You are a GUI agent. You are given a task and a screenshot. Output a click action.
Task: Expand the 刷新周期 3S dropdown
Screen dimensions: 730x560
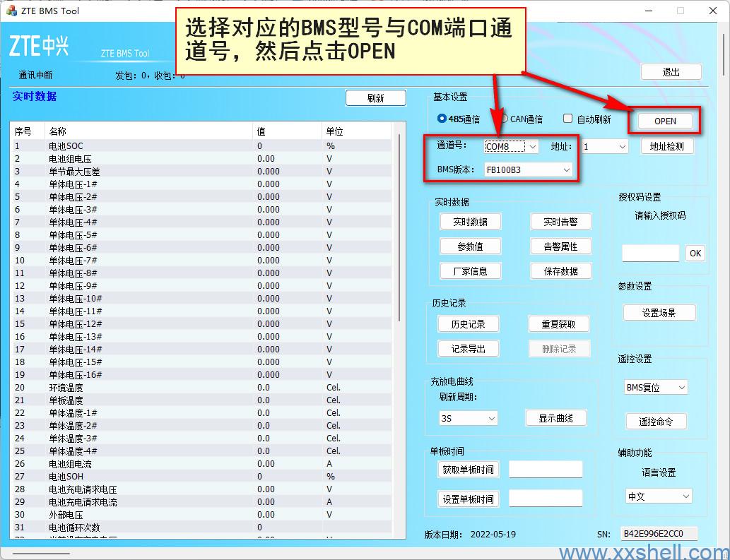click(469, 418)
